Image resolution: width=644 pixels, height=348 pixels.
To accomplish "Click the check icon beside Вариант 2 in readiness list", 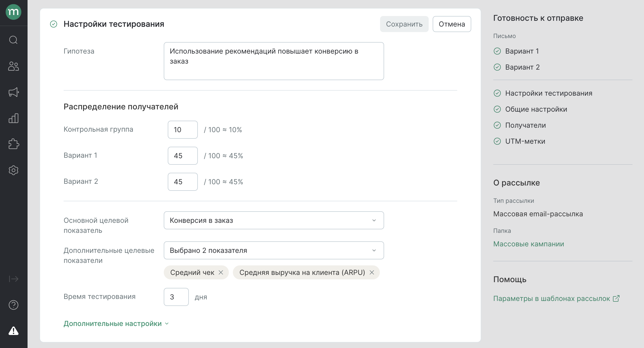I will (x=497, y=67).
